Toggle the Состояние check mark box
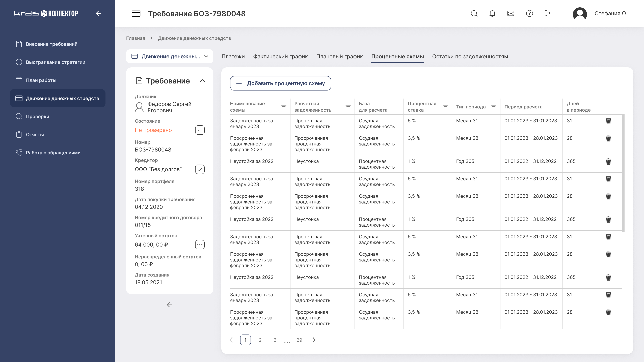 tap(200, 130)
